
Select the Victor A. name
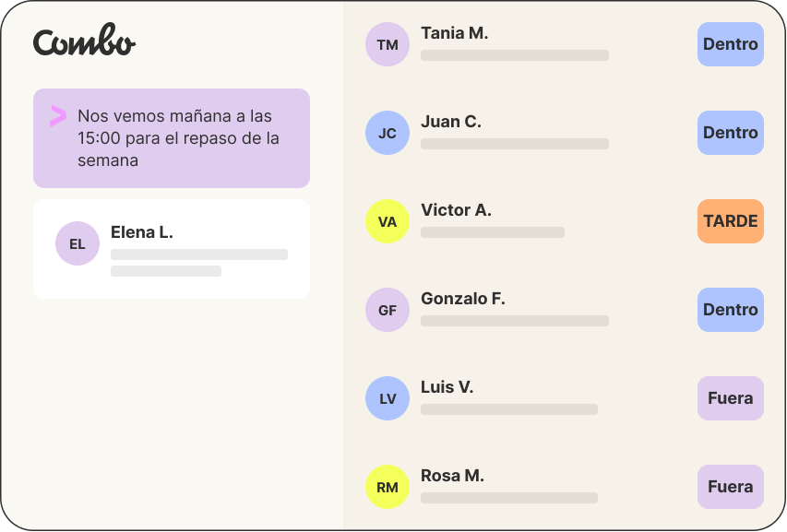(x=456, y=210)
